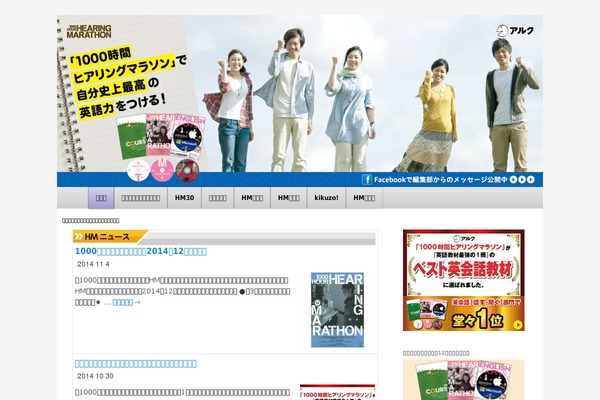Open the second news headline dated 2014 10 30
The image size is (600, 400).
pos(136,364)
